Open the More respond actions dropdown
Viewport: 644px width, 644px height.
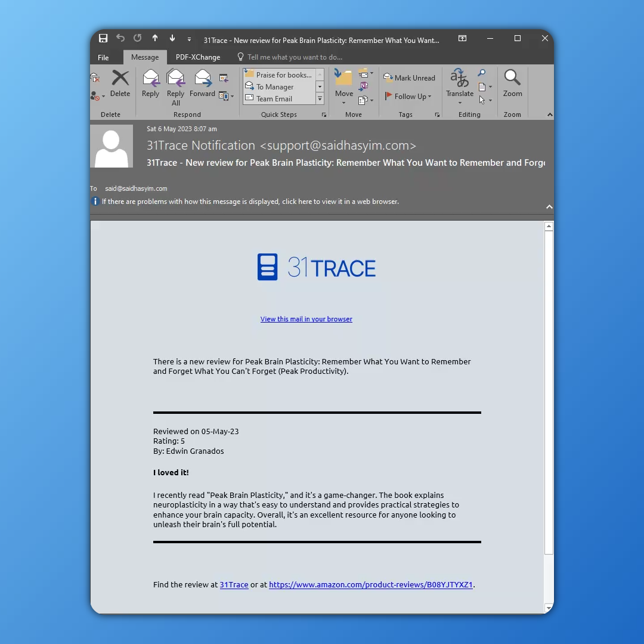pos(227,96)
